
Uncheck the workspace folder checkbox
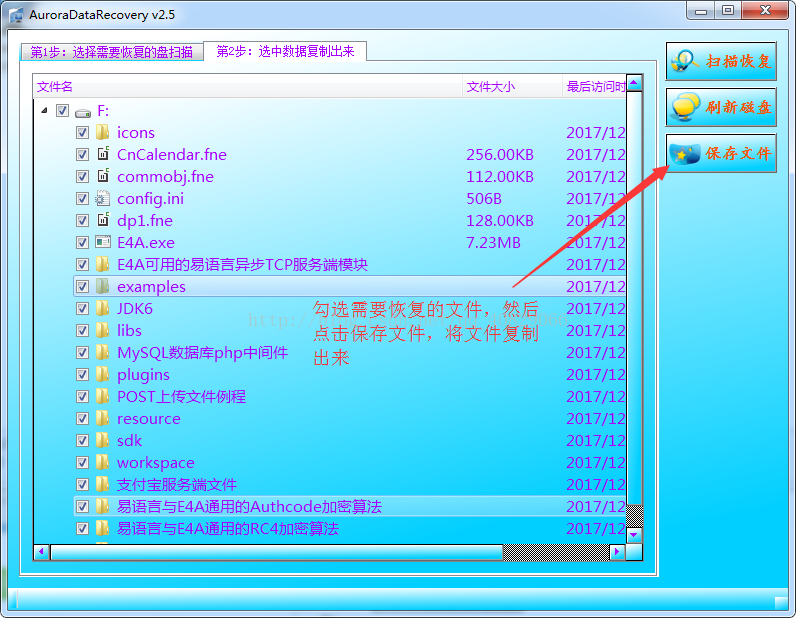82,463
